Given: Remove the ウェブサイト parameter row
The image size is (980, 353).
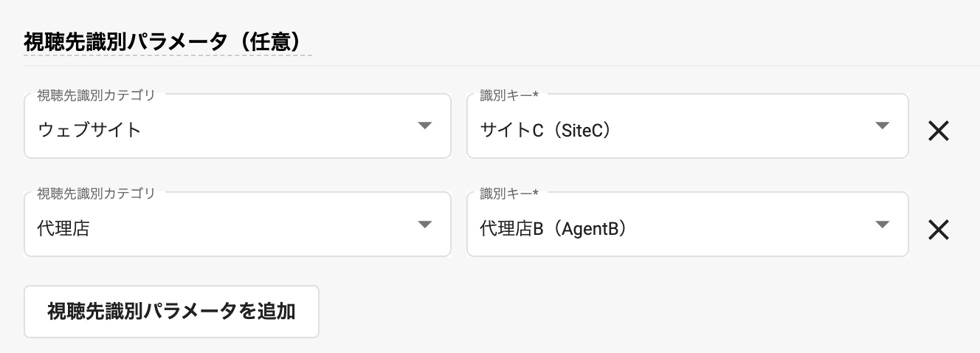Looking at the screenshot, I should pos(938,131).
